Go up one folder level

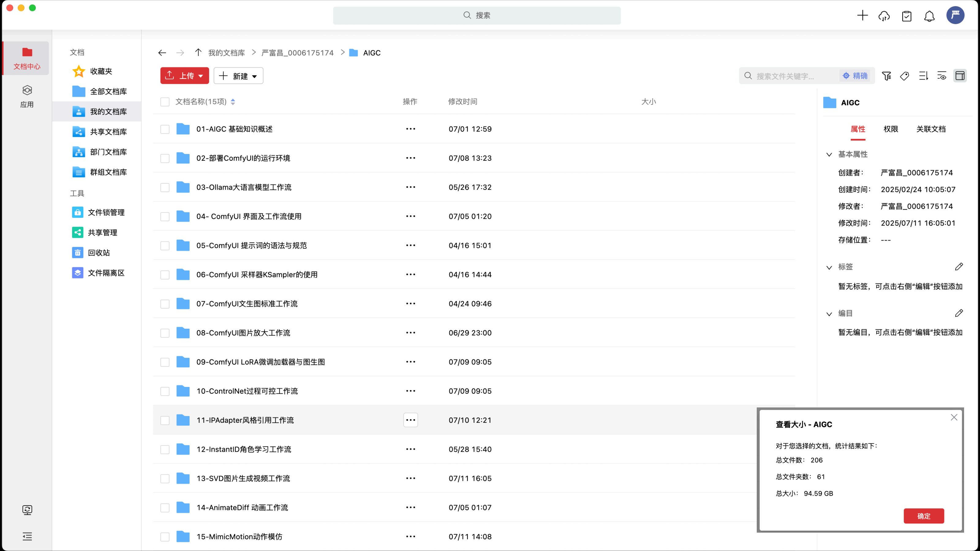(x=198, y=52)
